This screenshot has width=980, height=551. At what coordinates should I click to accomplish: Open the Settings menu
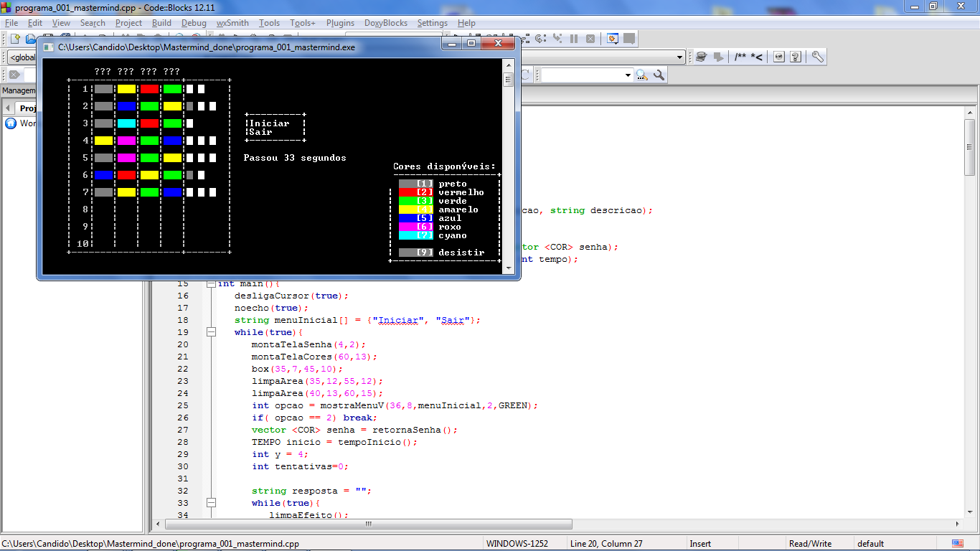432,23
